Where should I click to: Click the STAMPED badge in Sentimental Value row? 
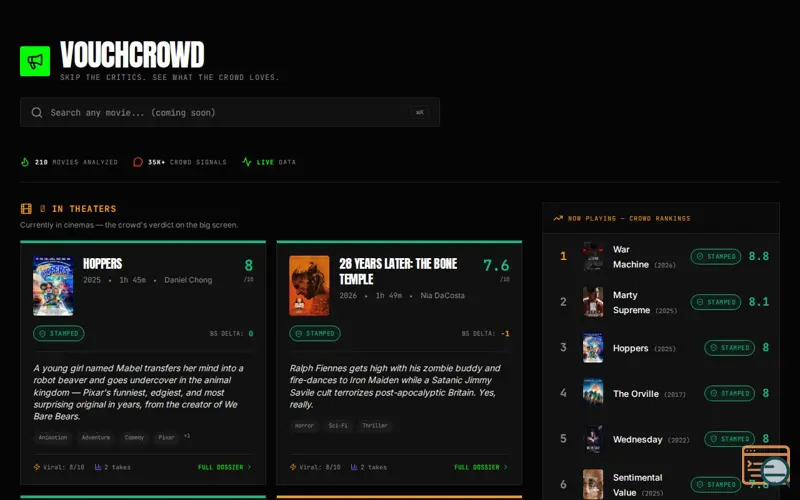pos(716,484)
